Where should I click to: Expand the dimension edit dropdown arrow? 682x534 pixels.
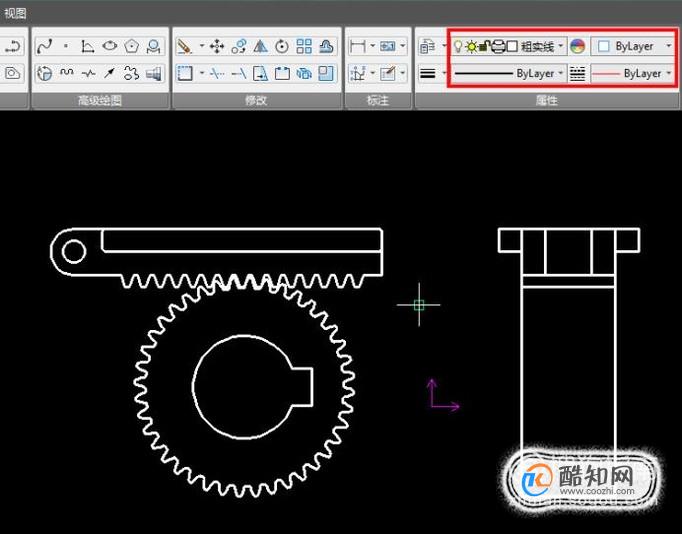pyautogui.click(x=403, y=73)
